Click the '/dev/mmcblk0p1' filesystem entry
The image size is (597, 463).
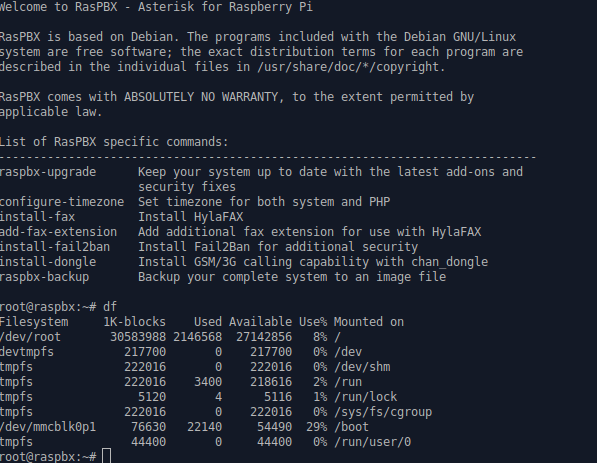click(x=48, y=427)
